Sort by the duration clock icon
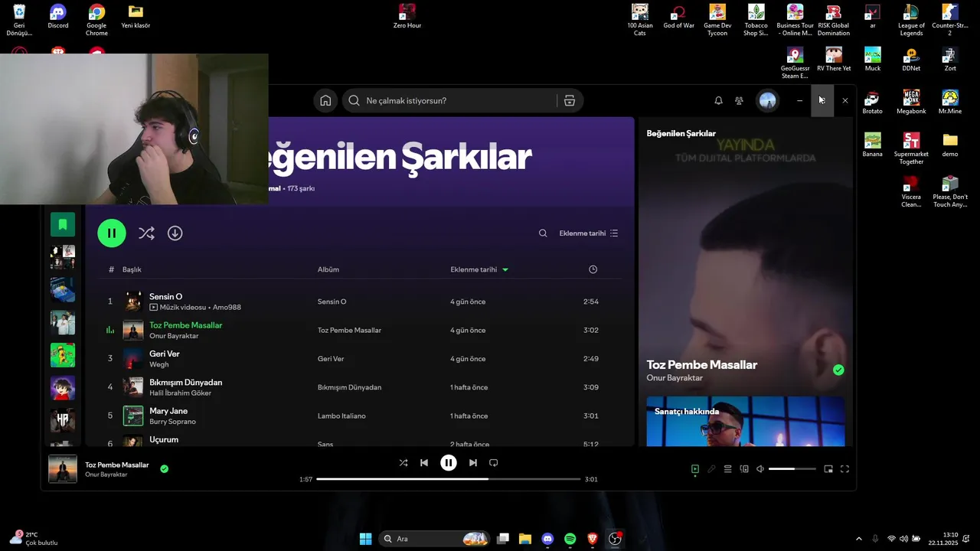 pyautogui.click(x=593, y=269)
